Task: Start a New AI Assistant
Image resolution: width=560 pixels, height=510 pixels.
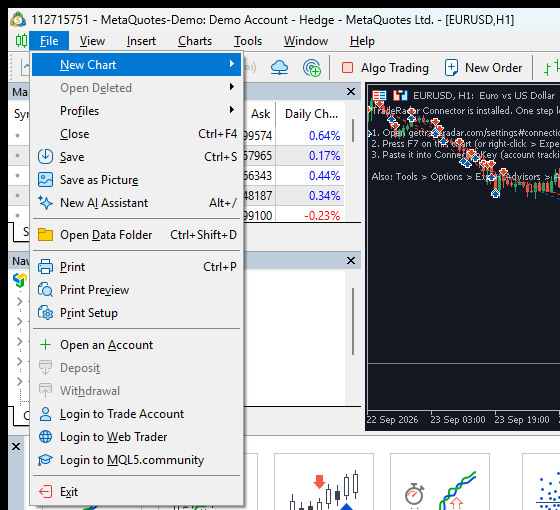Action: click(136, 203)
